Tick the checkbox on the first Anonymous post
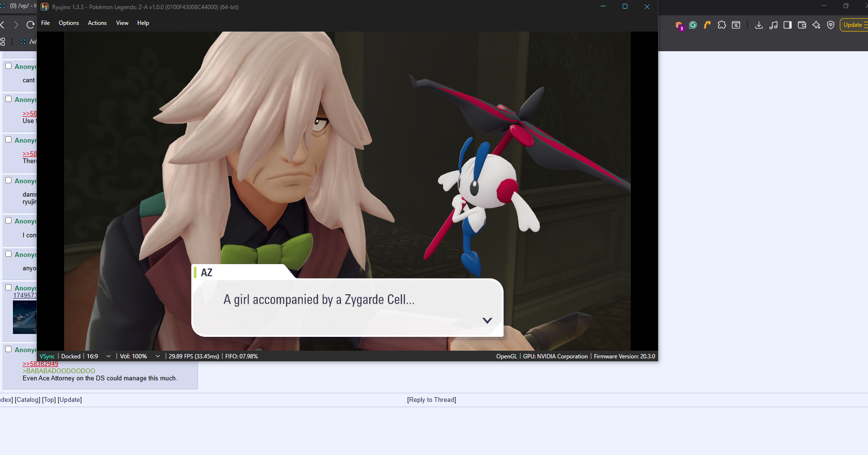Viewport: 868px width, 455px height. point(9,66)
